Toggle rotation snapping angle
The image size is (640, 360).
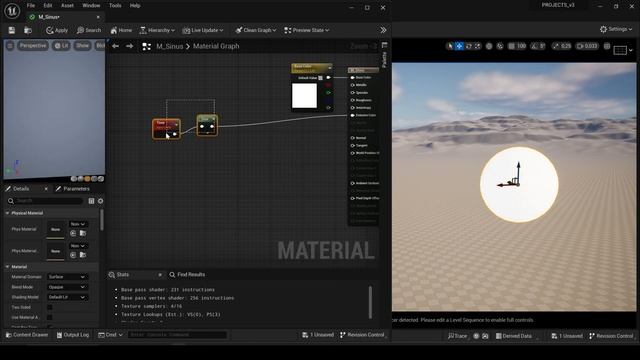538,46
